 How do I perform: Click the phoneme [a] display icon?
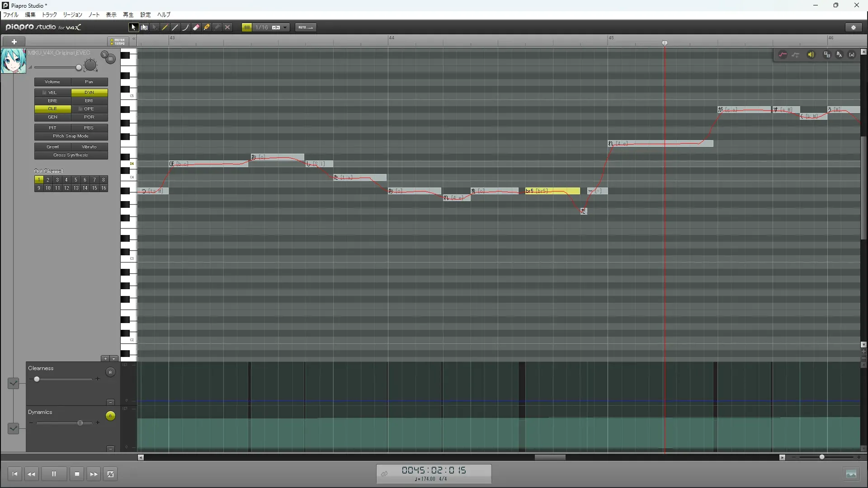point(852,55)
